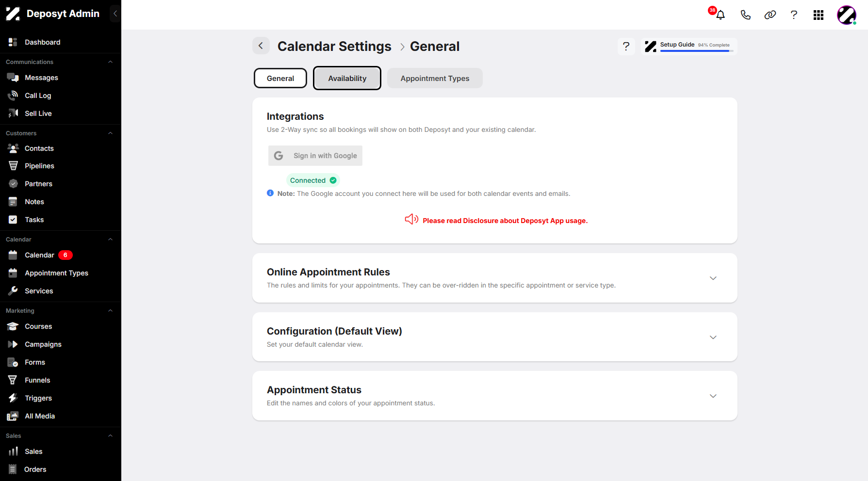The width and height of the screenshot is (868, 481).
Task: Switch to the Appointment Types tab
Action: tap(435, 78)
